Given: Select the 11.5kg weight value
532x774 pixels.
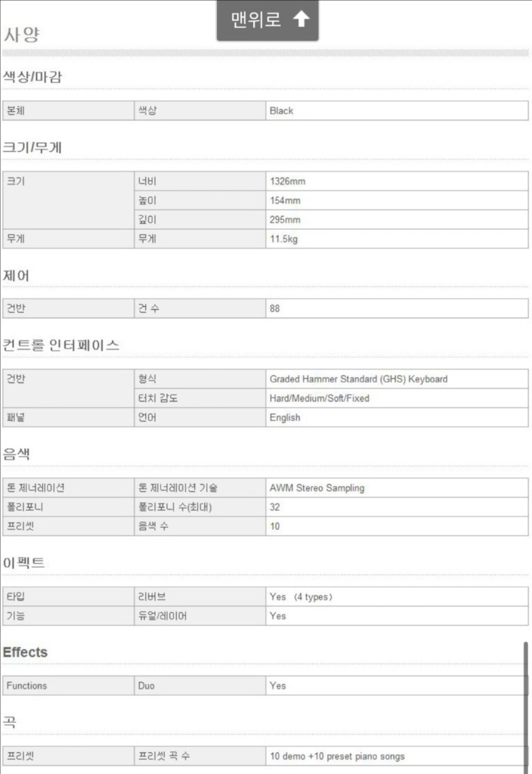Looking at the screenshot, I should point(285,239).
